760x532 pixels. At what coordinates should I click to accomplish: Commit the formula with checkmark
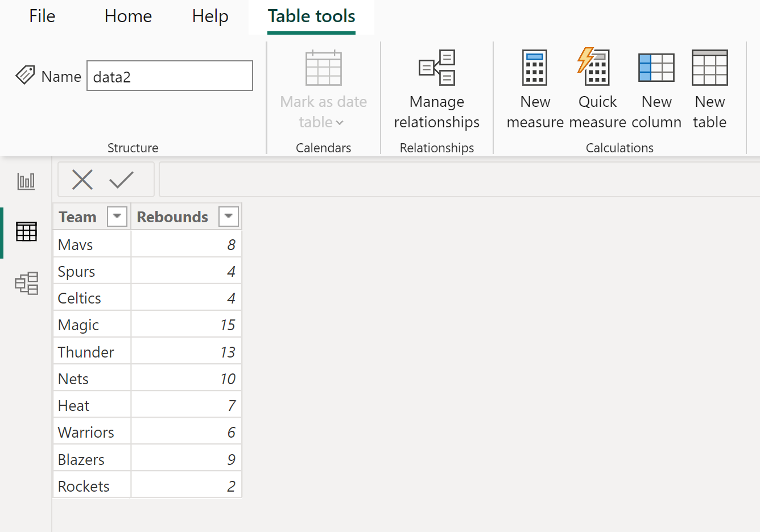pos(121,180)
